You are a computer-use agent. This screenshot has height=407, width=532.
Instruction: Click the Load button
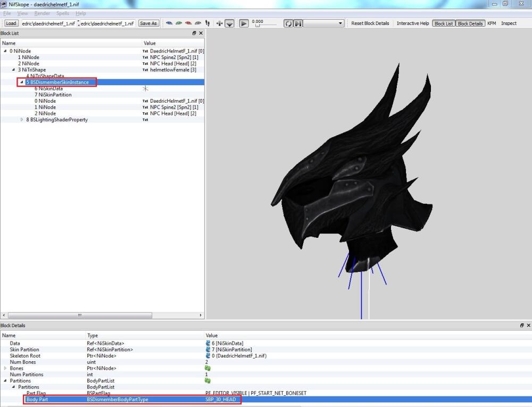(x=11, y=23)
